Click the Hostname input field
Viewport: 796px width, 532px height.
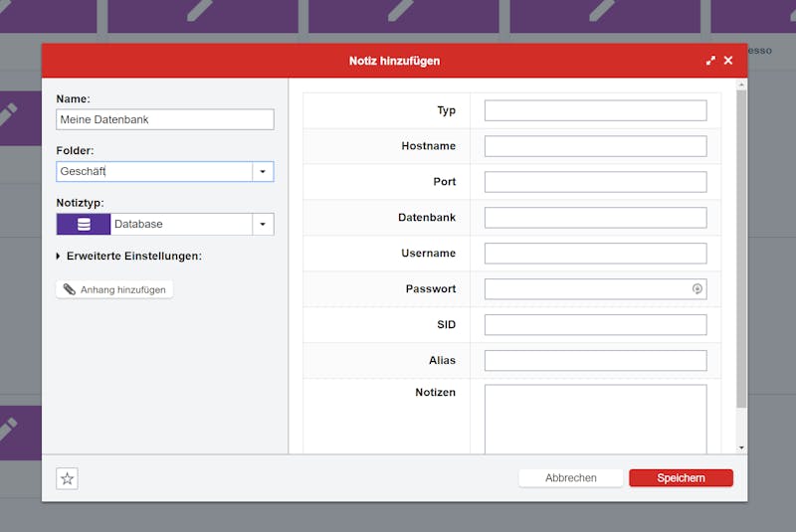click(595, 146)
